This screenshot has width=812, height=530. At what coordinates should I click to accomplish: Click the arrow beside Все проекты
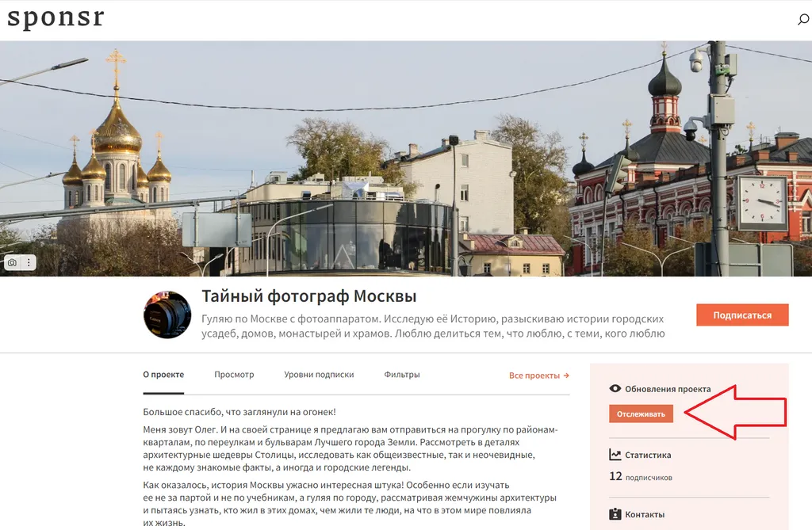click(566, 376)
